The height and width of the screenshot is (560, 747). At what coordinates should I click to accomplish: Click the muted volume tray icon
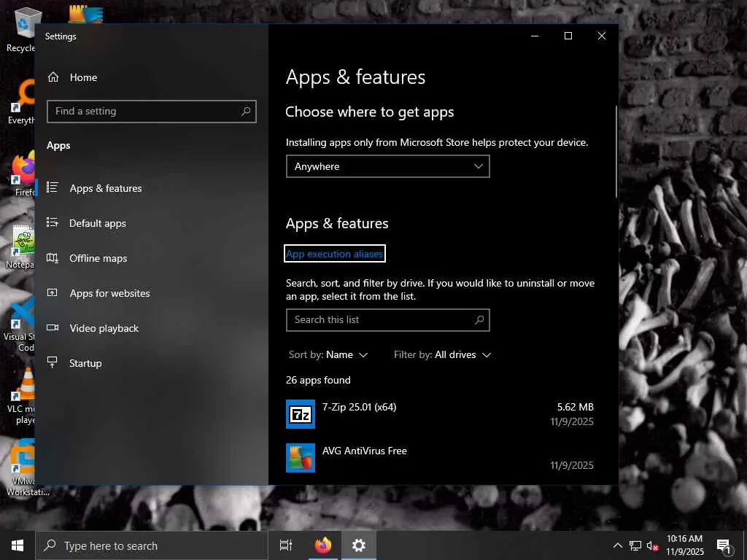click(652, 545)
